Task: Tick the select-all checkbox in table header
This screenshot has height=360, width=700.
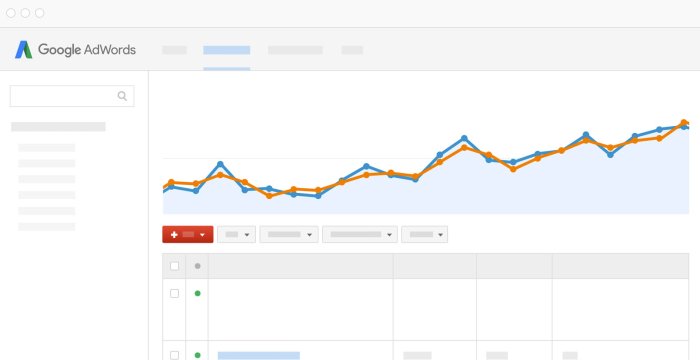Action: (175, 266)
